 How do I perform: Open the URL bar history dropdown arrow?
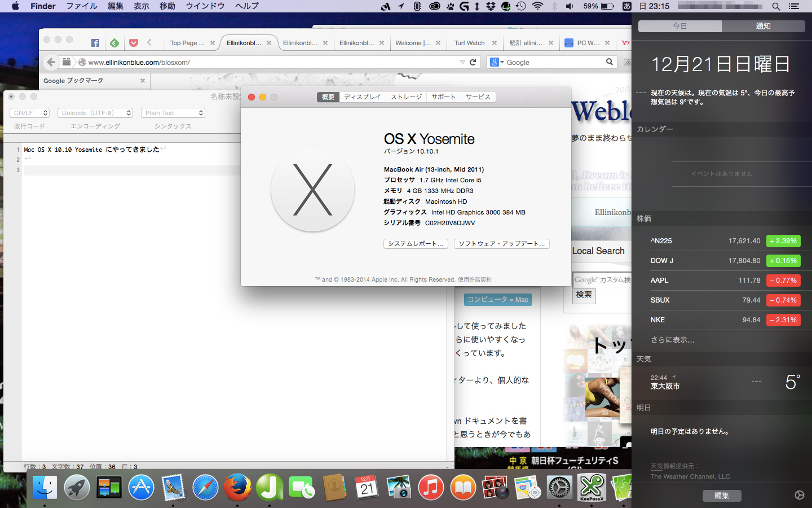coord(462,62)
